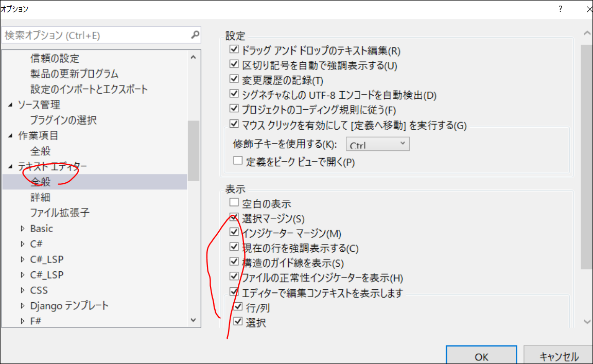
Task: Enable 定義をピーク ビューで開く checkbox
Action: (x=238, y=161)
